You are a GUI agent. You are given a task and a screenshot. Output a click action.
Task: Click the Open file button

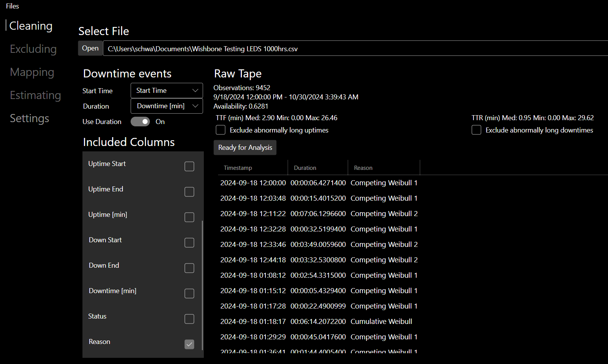[x=90, y=48]
